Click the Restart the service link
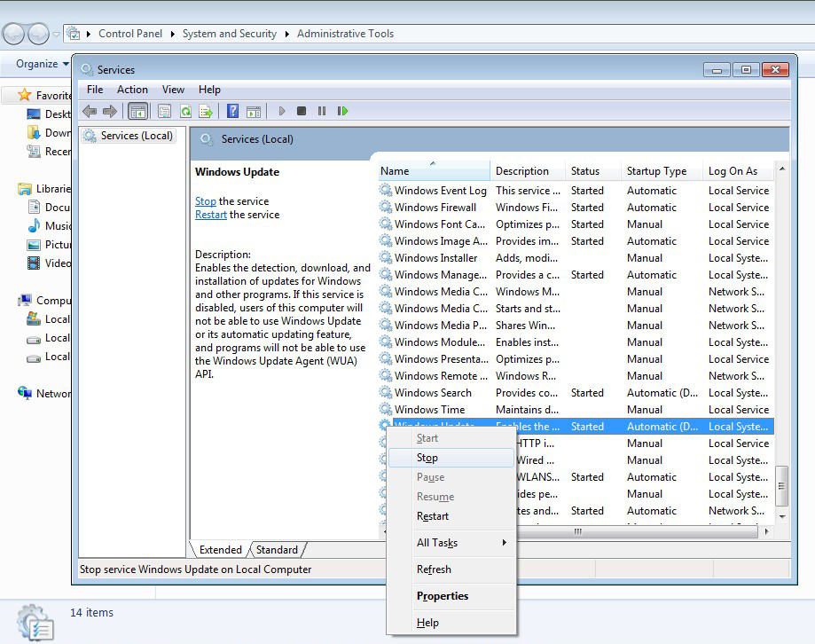Image resolution: width=815 pixels, height=644 pixels. point(211,215)
